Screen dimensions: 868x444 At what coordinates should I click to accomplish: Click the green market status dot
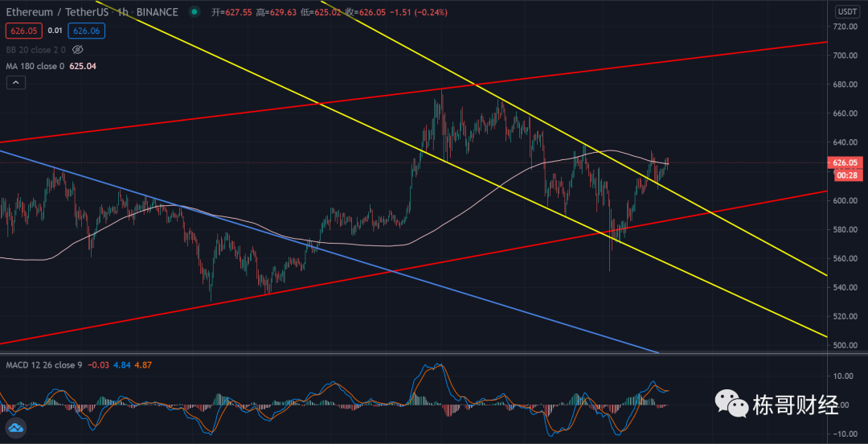tap(195, 12)
